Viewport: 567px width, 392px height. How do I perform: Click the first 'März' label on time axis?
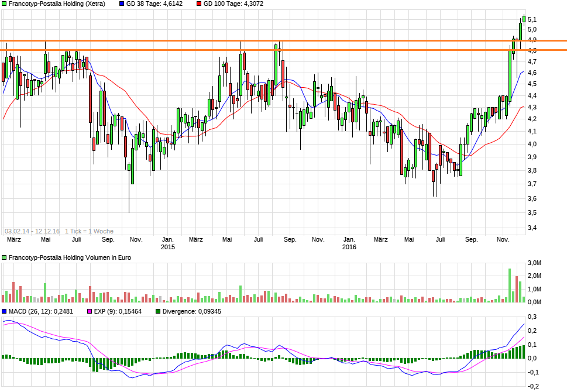point(13,239)
